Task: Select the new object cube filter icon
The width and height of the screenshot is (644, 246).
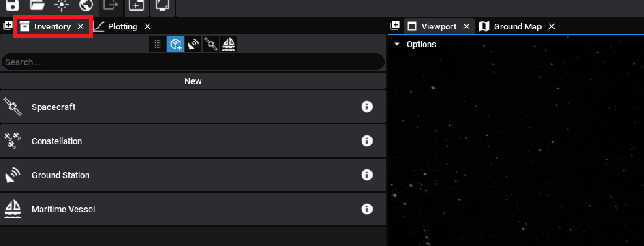Action: 175,44
